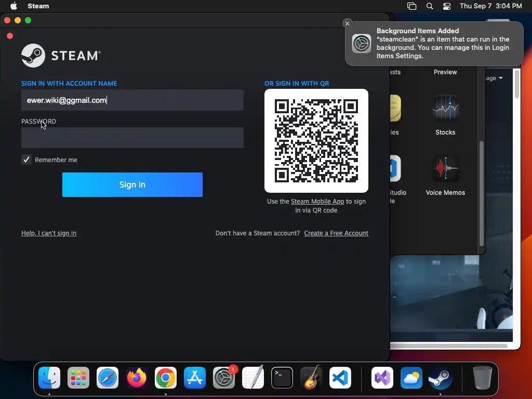The height and width of the screenshot is (399, 532).
Task: Open Trash from the dock
Action: click(x=482, y=378)
